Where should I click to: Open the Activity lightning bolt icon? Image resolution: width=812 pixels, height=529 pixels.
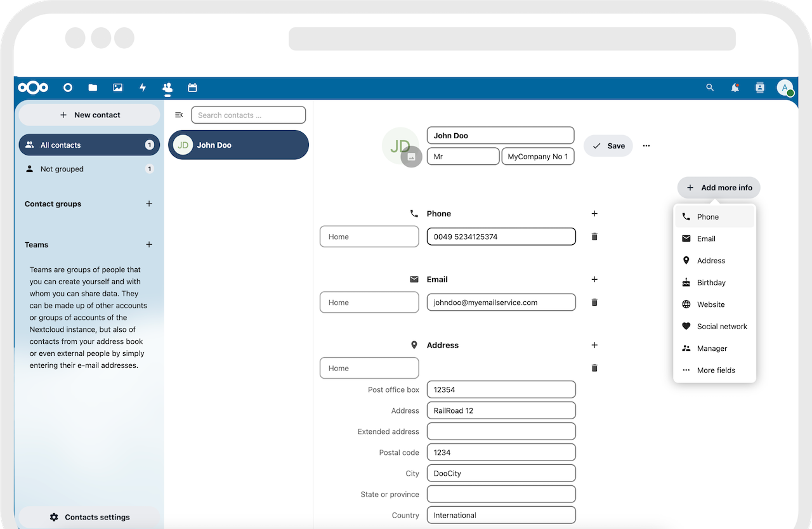point(143,88)
